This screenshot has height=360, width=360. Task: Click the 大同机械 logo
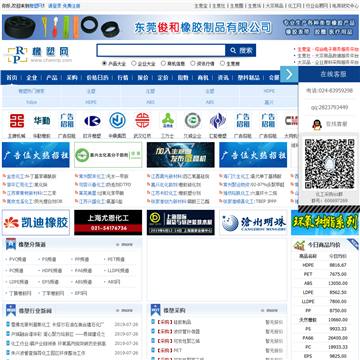coord(291,121)
